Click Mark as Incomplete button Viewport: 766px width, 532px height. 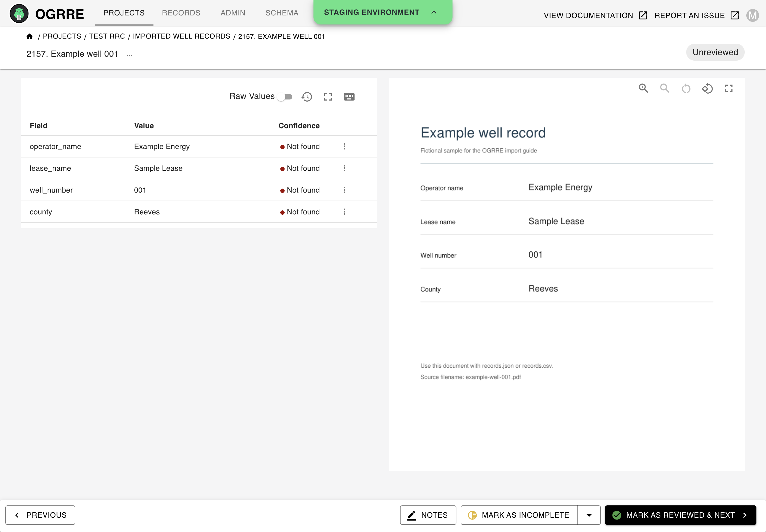519,515
